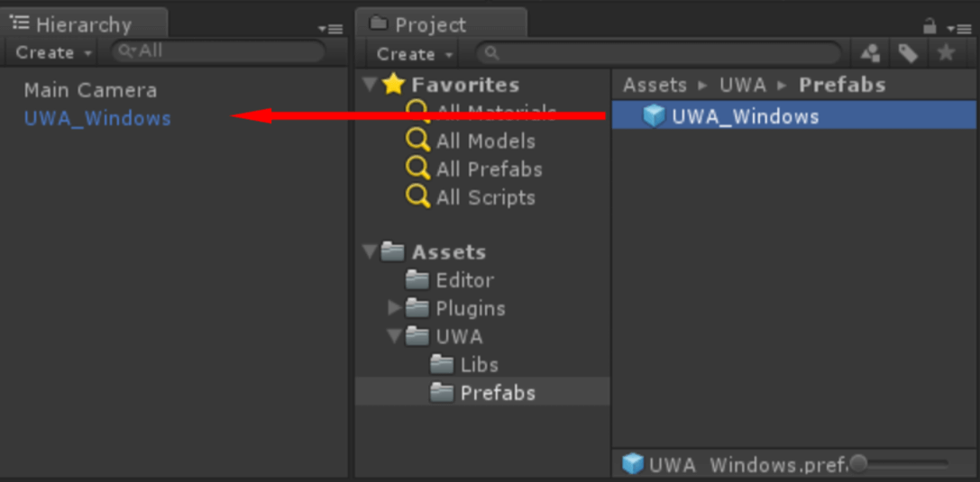Open the Hierarchy panel options menu
The width and height of the screenshot is (980, 482).
click(331, 29)
